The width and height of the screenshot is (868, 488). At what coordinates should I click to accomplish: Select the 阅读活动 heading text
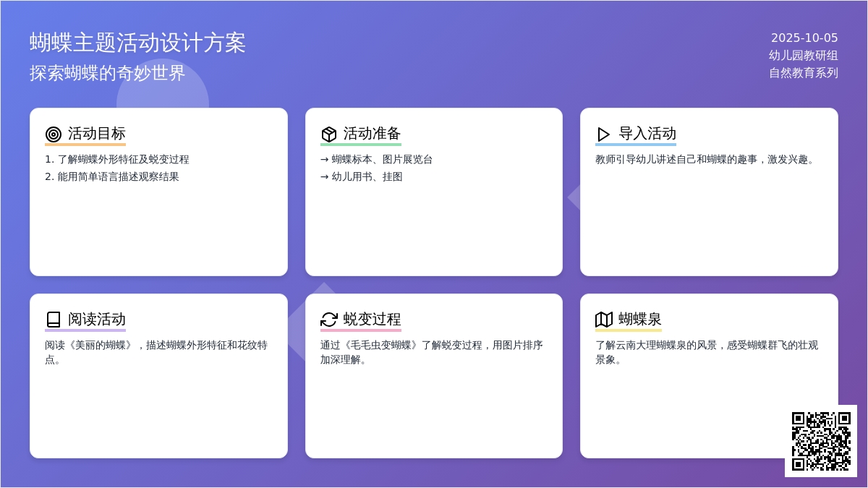tap(97, 320)
